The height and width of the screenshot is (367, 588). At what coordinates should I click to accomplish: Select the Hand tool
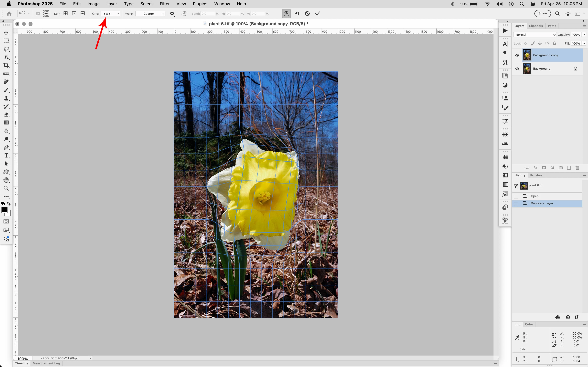6,180
